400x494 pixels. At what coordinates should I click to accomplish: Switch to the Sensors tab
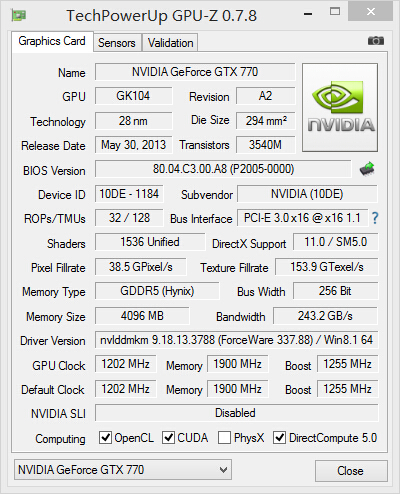pyautogui.click(x=117, y=43)
